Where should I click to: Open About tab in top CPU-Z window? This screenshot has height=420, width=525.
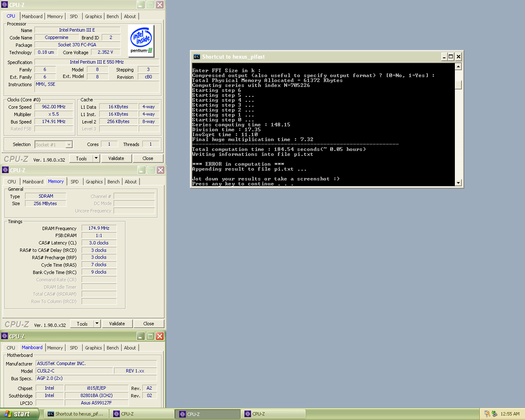[130, 16]
